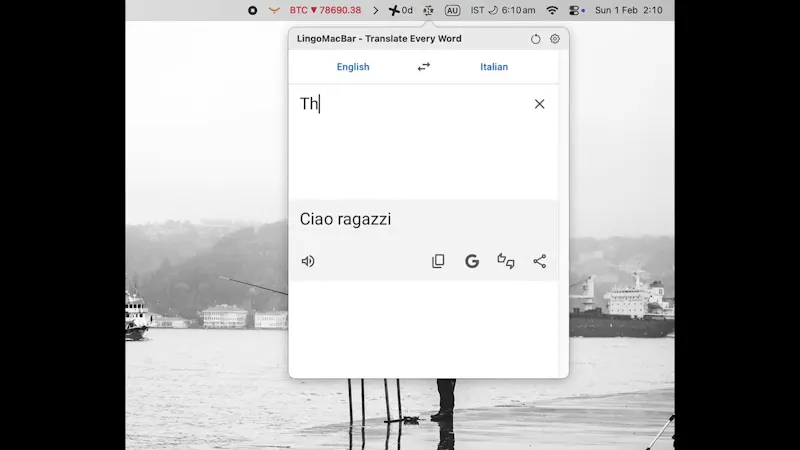Switch AU keyboard input source

pyautogui.click(x=452, y=10)
